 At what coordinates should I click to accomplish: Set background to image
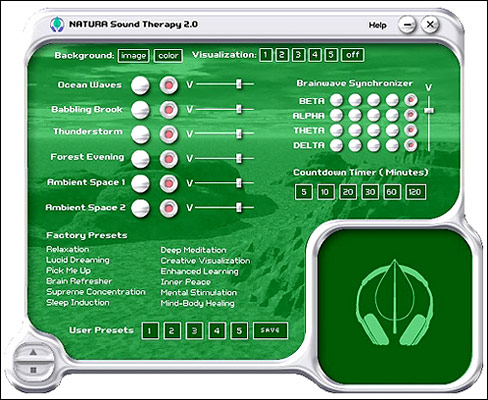133,56
